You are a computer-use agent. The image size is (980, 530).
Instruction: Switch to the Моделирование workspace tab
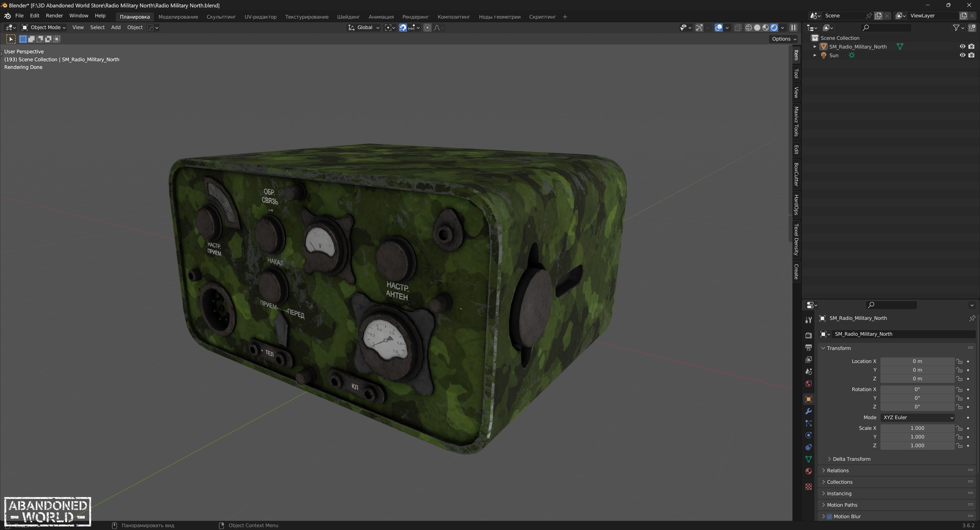pyautogui.click(x=178, y=17)
